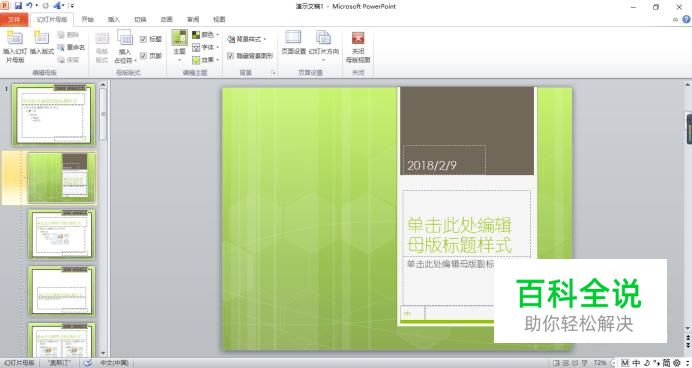This screenshot has height=368, width=692.
Task: Click Insert Placeholder (插入占位符) icon
Action: click(125, 38)
